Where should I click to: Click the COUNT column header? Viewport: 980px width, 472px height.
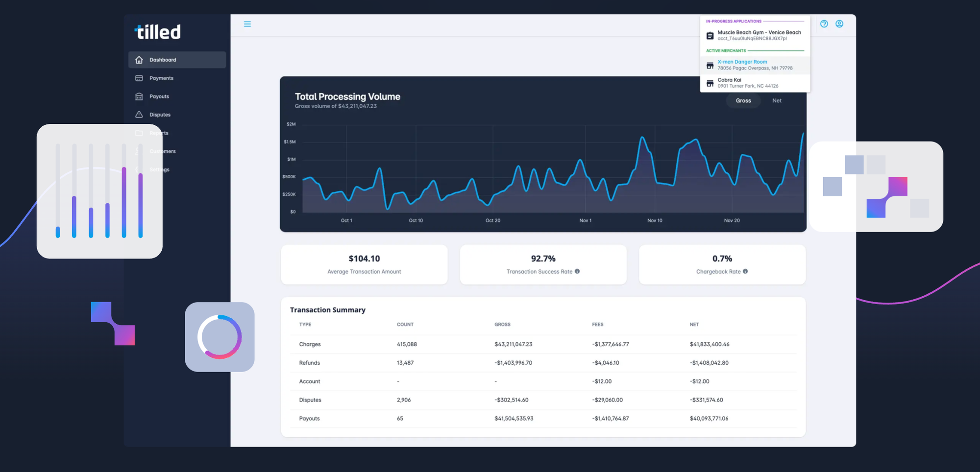pyautogui.click(x=405, y=325)
